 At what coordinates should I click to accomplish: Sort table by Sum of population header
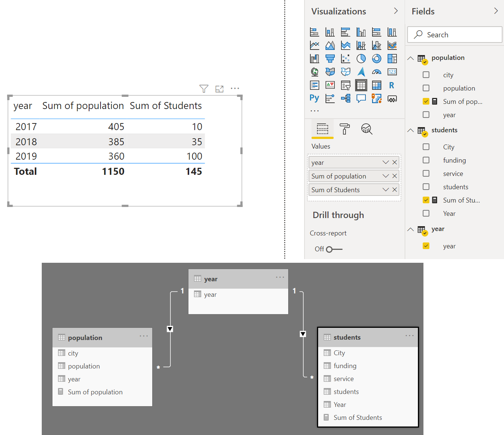(x=83, y=106)
